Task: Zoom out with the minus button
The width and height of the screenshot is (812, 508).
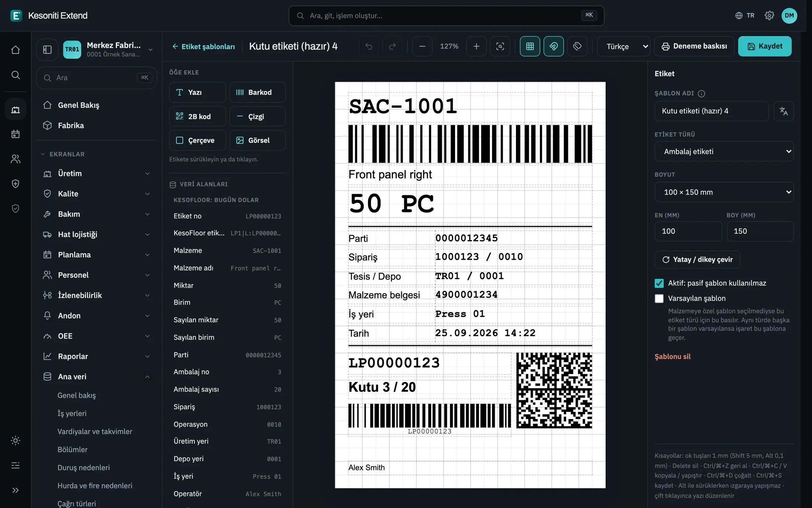Action: pyautogui.click(x=422, y=46)
